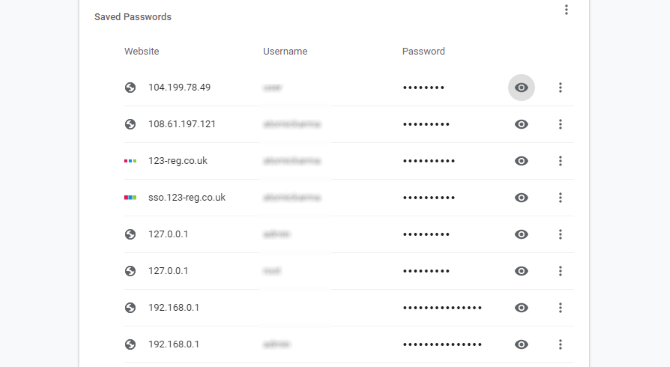Open Saved Passwords three-dot menu
The width and height of the screenshot is (670, 367).
tap(566, 10)
